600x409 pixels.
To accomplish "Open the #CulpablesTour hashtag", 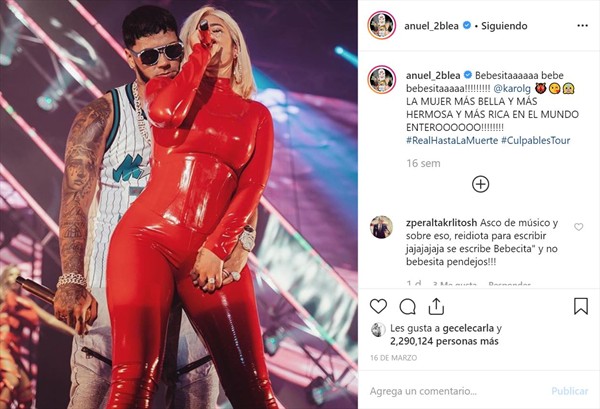I will point(536,140).
